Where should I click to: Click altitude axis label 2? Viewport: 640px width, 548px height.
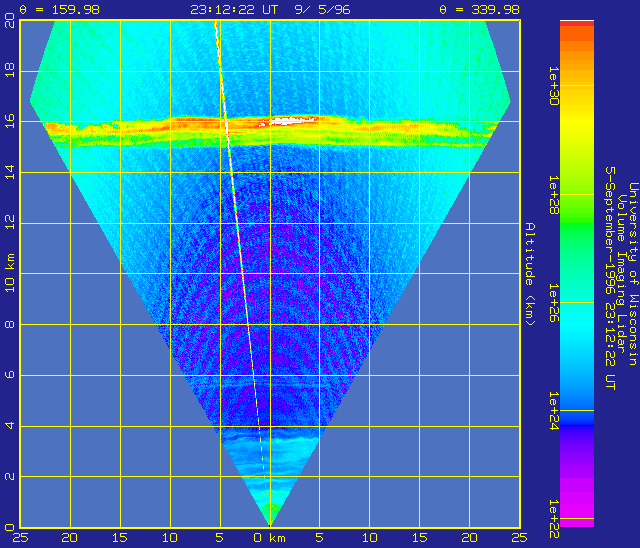[x=9, y=477]
